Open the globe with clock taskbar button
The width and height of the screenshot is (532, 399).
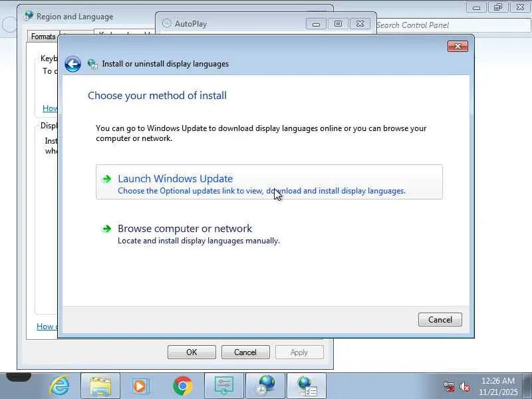point(265,386)
